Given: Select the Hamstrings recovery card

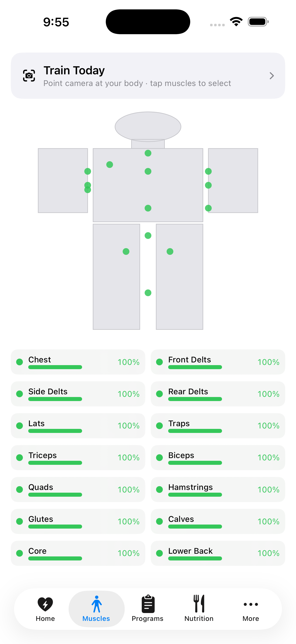Looking at the screenshot, I should 218,490.
